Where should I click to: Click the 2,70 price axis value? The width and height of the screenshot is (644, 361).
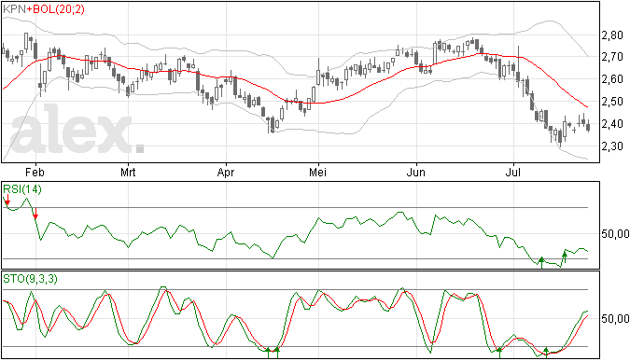point(612,57)
